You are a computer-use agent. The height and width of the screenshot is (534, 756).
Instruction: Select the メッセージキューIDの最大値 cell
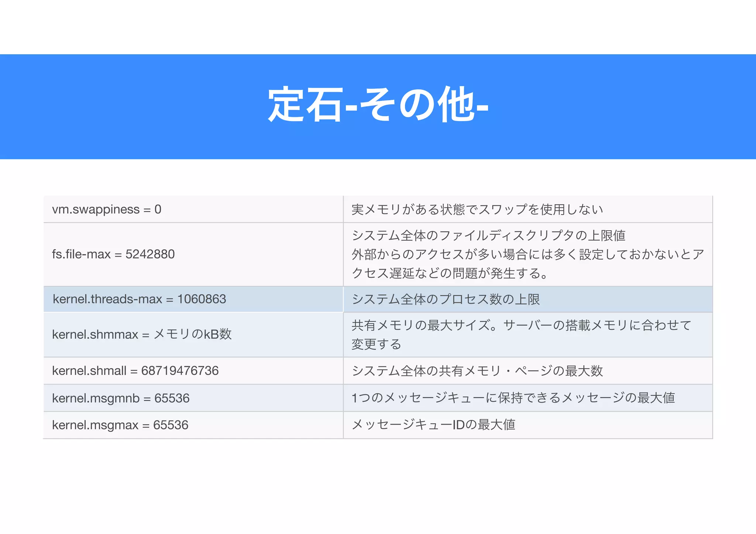tap(433, 425)
